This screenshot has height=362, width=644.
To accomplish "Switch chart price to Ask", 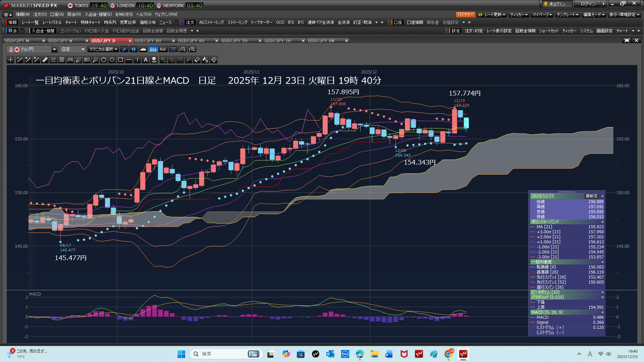I will point(163,49).
